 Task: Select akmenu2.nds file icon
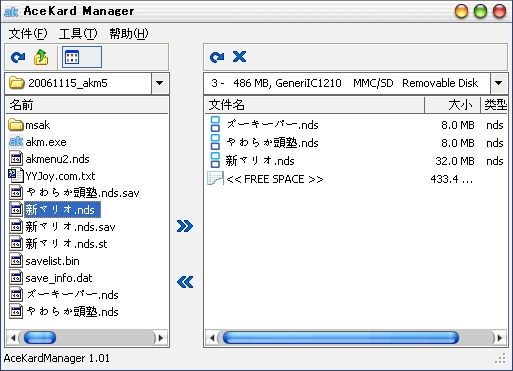tap(16, 159)
